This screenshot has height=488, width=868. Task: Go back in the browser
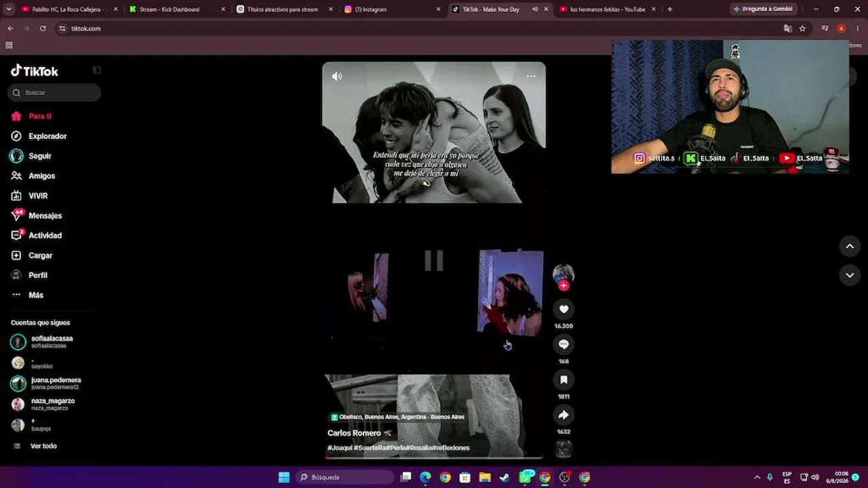[x=10, y=28]
